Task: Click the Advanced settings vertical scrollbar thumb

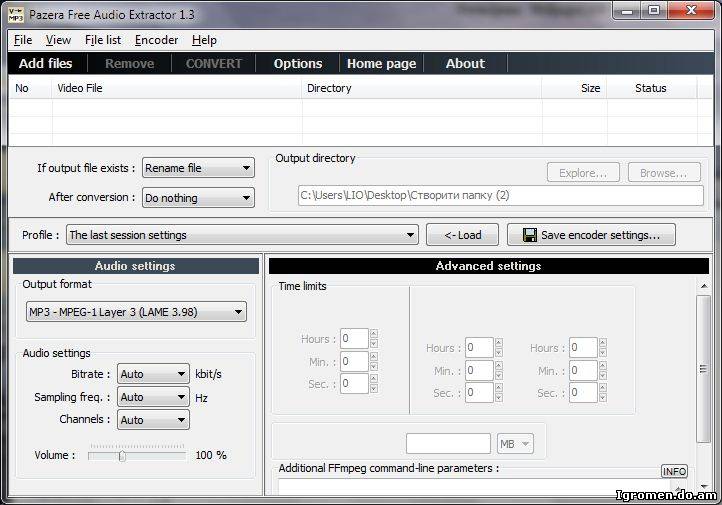Action: 703,369
